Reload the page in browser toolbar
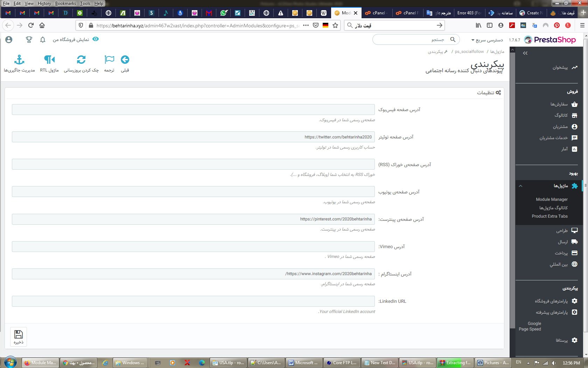The height and width of the screenshot is (368, 588). click(x=31, y=25)
